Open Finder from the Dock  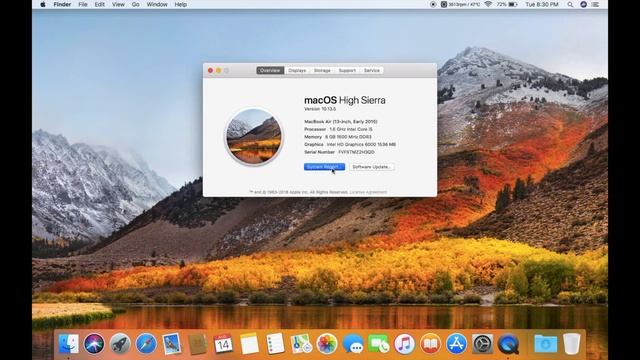68,343
